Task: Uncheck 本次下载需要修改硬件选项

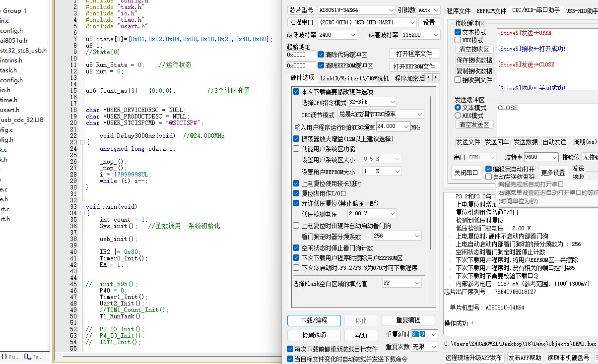Action: point(296,92)
